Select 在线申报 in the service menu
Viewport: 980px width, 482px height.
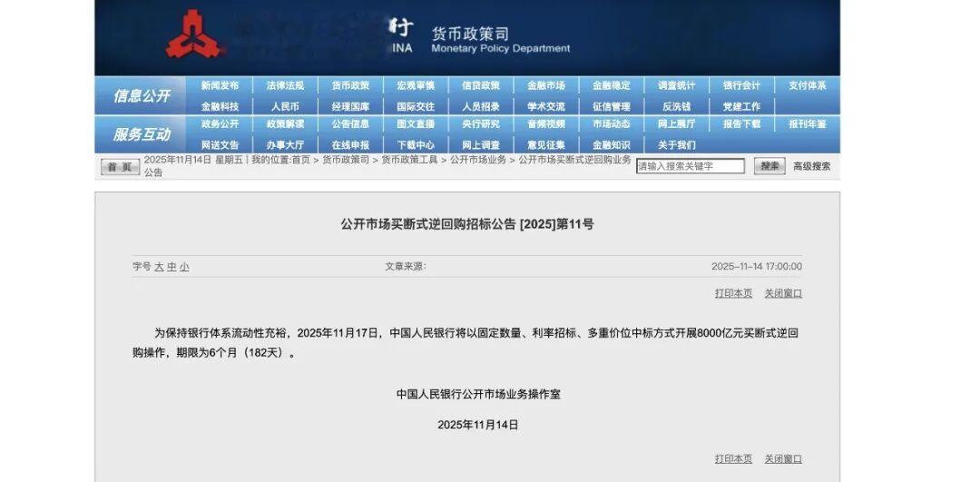350,144
